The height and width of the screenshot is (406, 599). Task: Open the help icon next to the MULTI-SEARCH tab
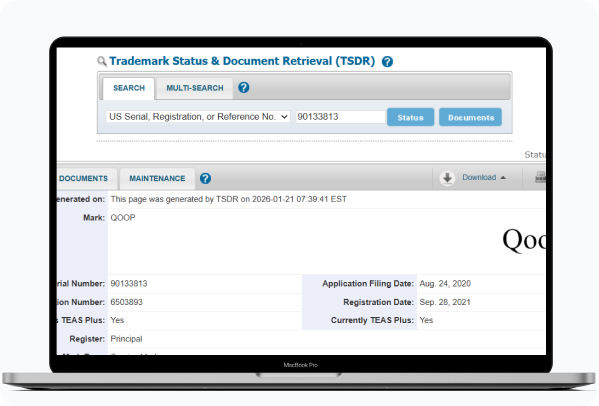coord(243,88)
